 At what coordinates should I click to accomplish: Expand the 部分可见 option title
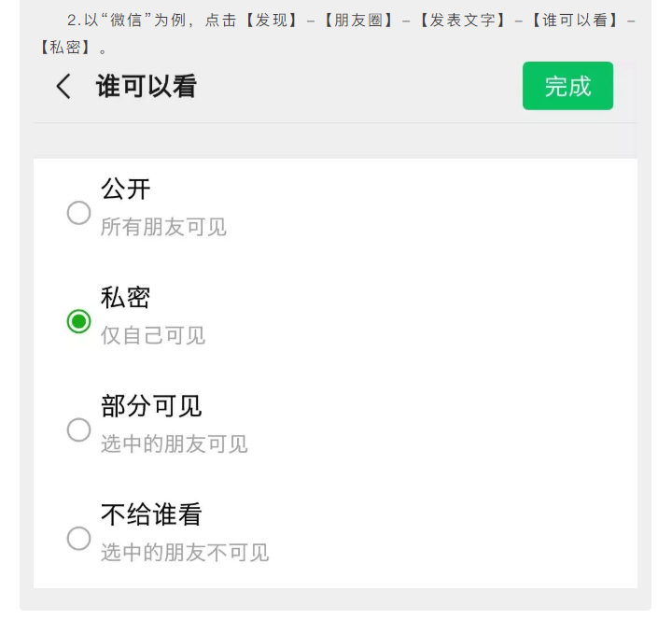(151, 406)
